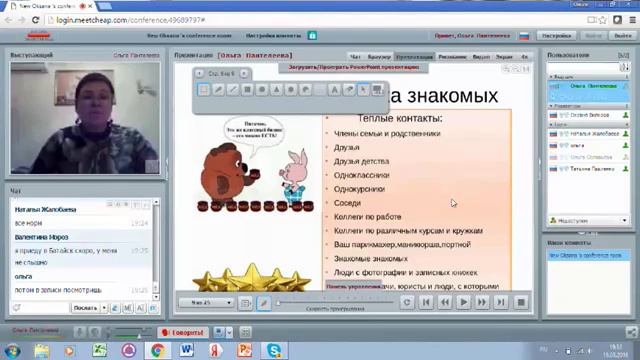Select user Наталья Жалобаева in user list
The image size is (640, 360).
tap(588, 134)
